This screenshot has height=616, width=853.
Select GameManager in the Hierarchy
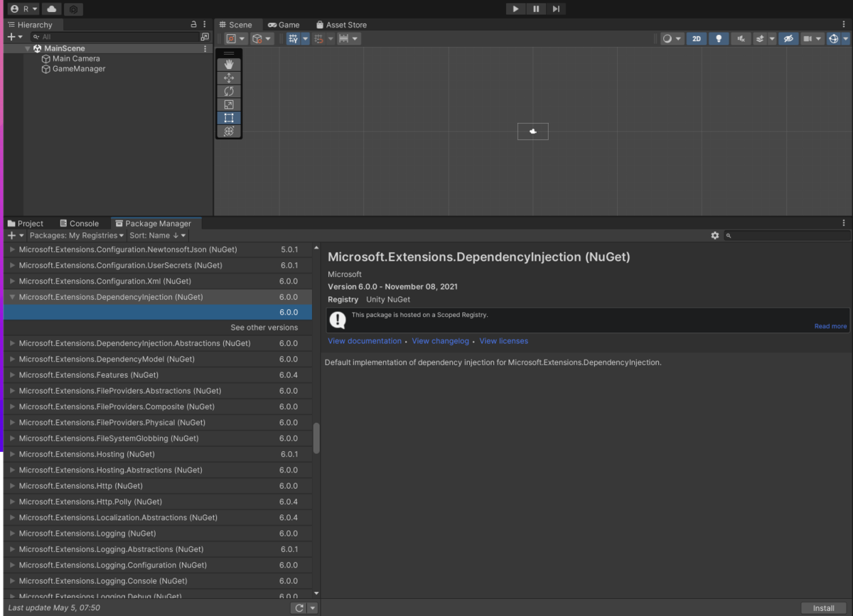click(x=77, y=68)
